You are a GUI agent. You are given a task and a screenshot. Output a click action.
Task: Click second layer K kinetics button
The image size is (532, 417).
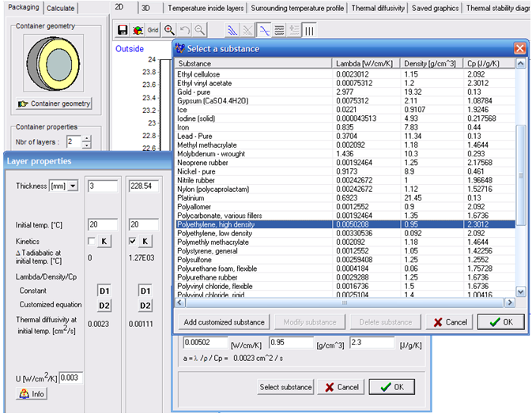[145, 242]
